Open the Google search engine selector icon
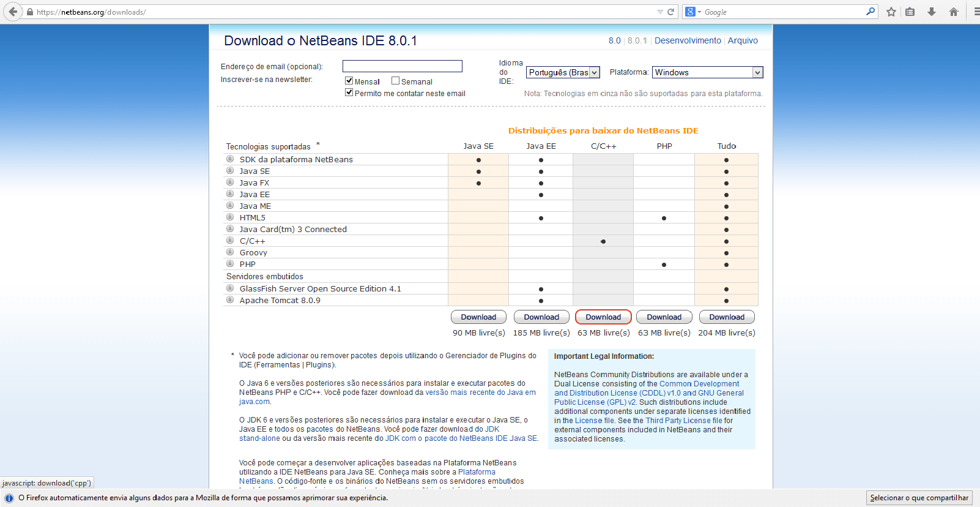980x507 pixels. point(692,12)
